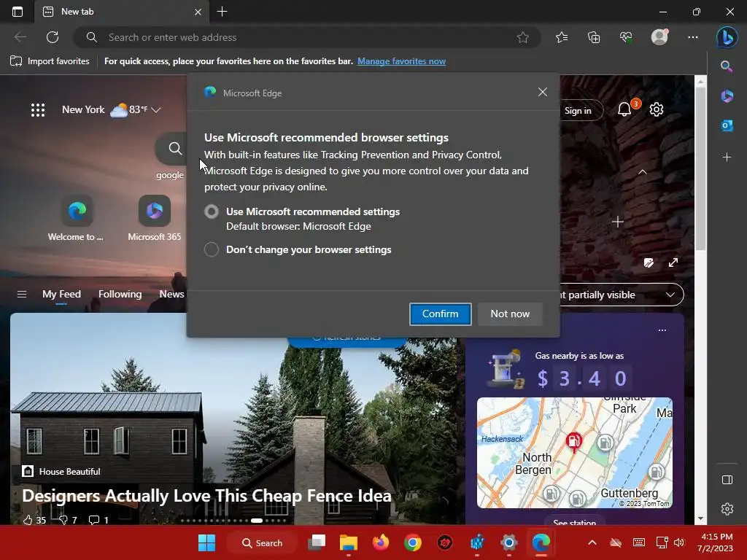Image resolution: width=747 pixels, height=560 pixels.
Task: Click the Not now button
Action: (510, 314)
